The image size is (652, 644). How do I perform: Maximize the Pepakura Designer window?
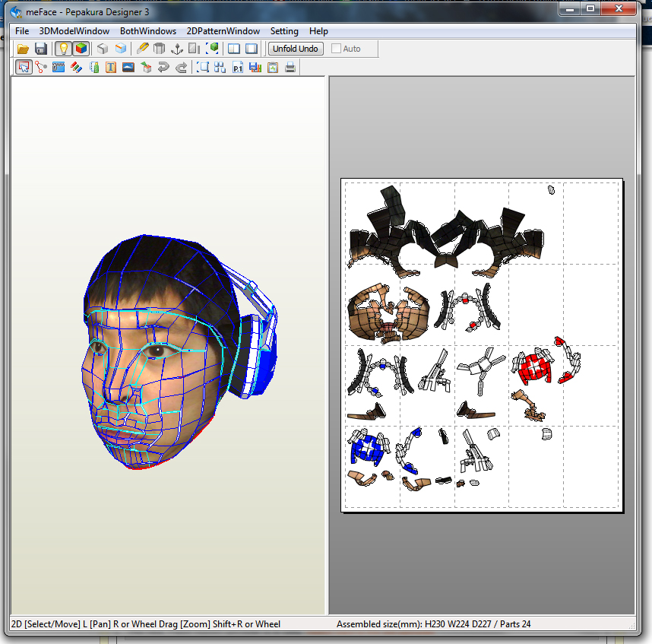590,8
